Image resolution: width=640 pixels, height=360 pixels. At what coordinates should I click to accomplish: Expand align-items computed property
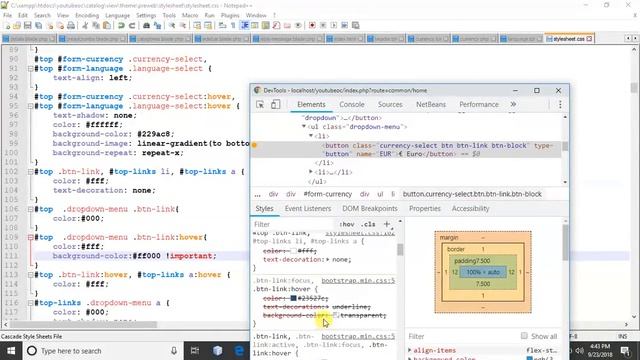(x=410, y=350)
